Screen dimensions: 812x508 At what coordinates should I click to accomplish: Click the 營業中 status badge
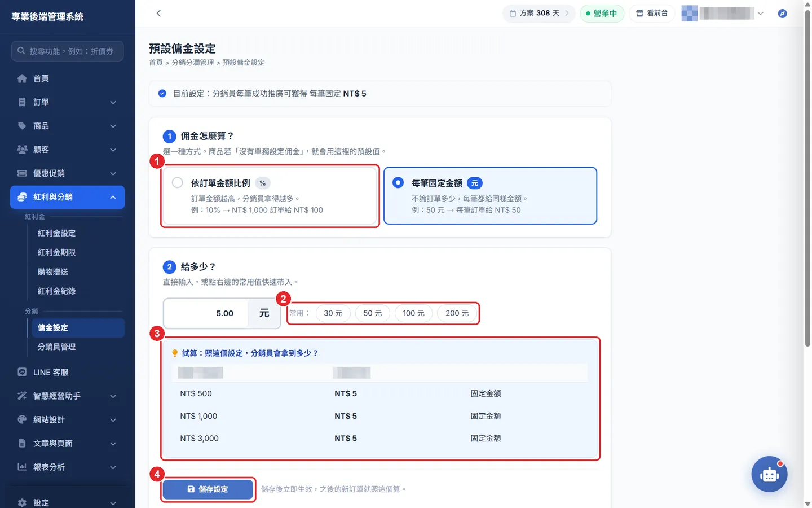[602, 13]
